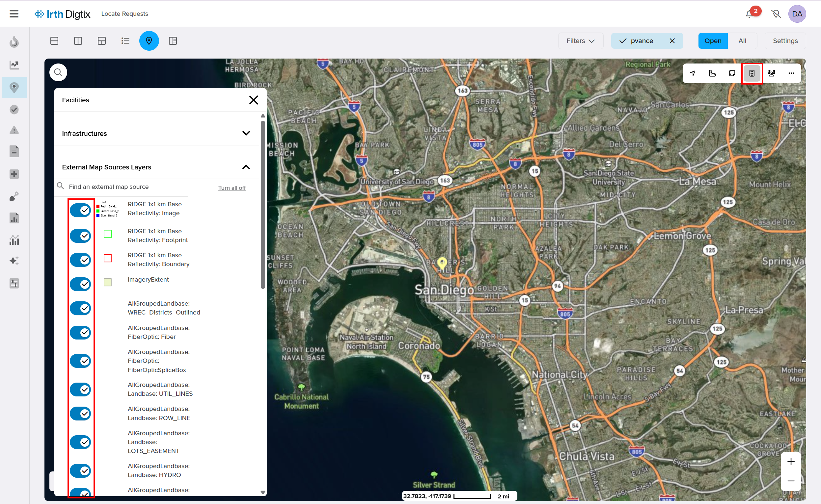Expand the Infrastructures section
Viewport: 821px width, 504px height.
(x=246, y=133)
